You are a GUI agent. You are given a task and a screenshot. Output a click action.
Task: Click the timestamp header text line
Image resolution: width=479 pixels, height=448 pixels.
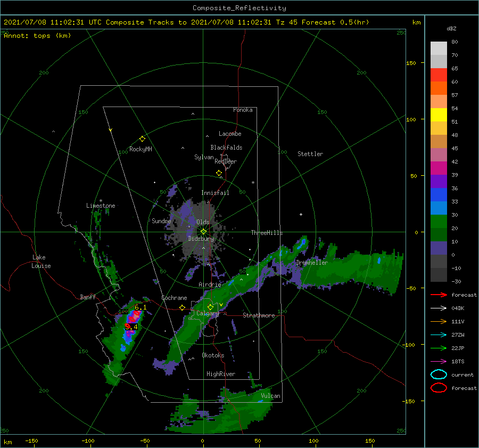pos(186,22)
